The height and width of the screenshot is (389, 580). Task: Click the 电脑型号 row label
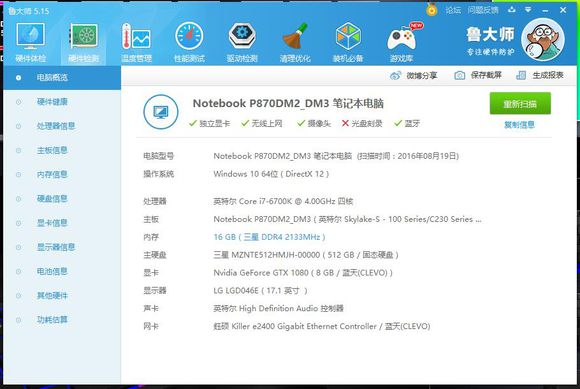tap(159, 156)
